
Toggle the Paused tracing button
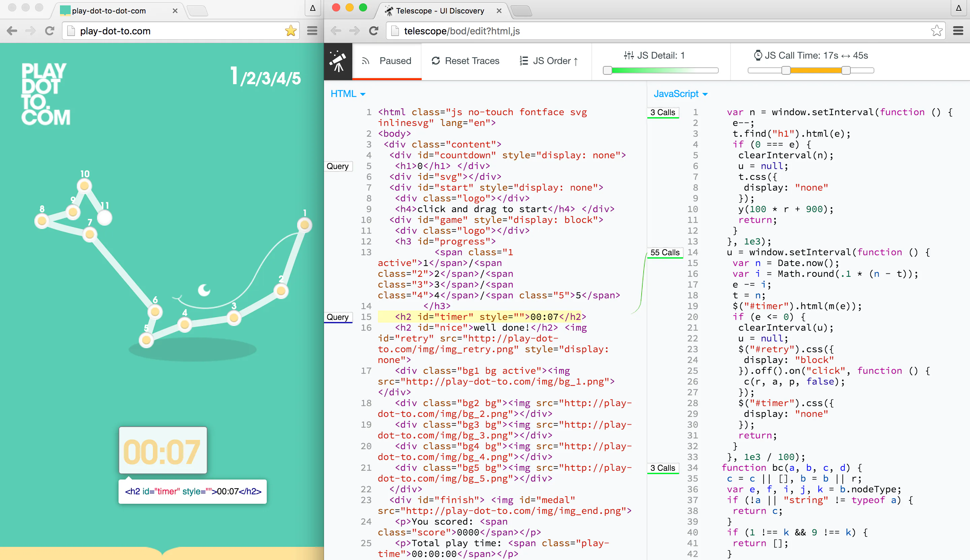click(387, 61)
